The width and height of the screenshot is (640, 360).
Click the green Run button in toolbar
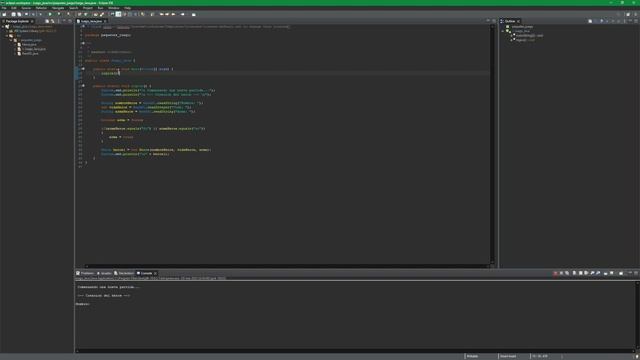[50, 14]
